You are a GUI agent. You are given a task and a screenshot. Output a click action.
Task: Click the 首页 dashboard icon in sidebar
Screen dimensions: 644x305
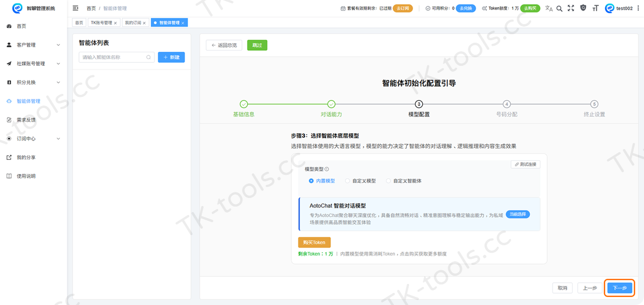click(x=9, y=26)
